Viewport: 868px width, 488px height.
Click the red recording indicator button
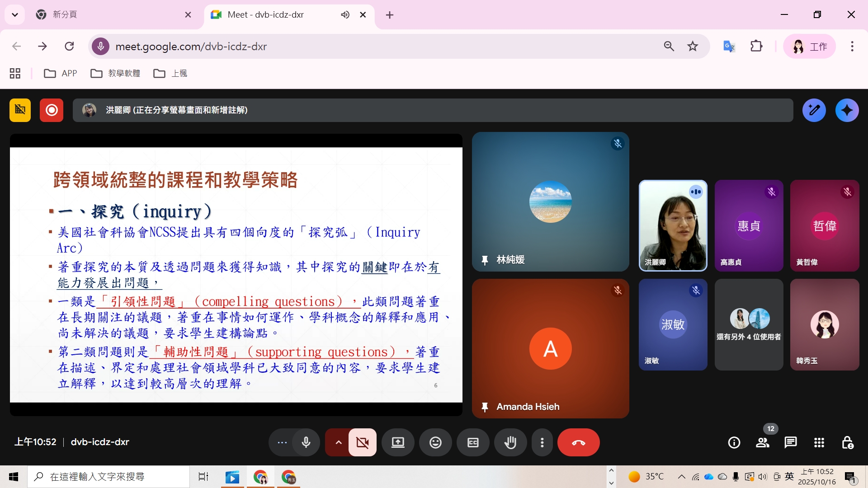(x=52, y=110)
